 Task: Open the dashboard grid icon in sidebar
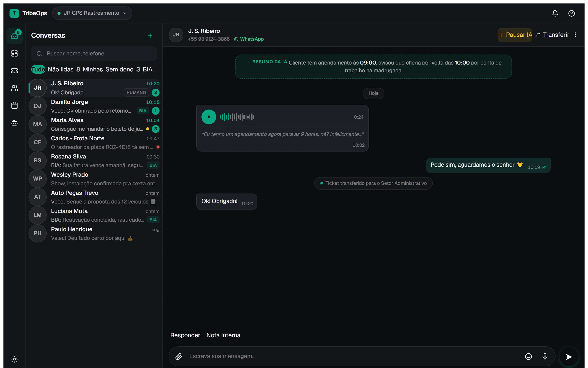coord(14,53)
